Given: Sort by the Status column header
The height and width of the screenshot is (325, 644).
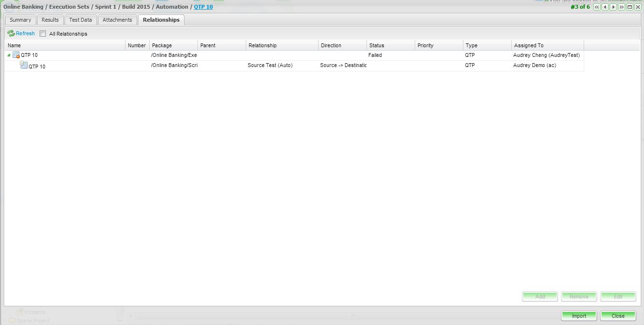Looking at the screenshot, I should 377,45.
